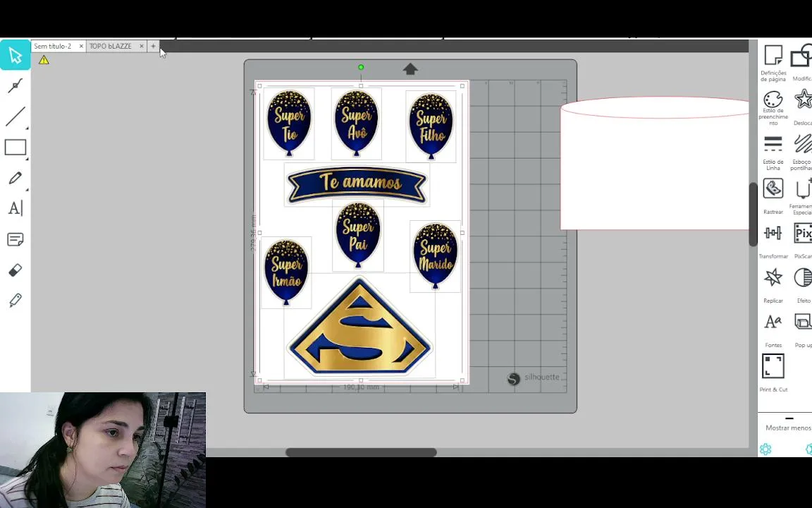812x508 pixels.
Task: Open Esboço pontilhado panel
Action: coord(802,152)
